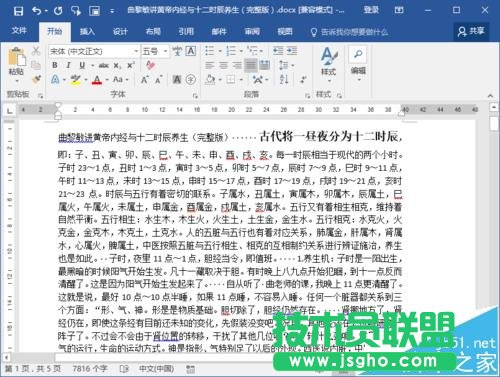Collapse the ribbon with the chevron
This screenshot has width=500, height=377.
click(x=490, y=96)
